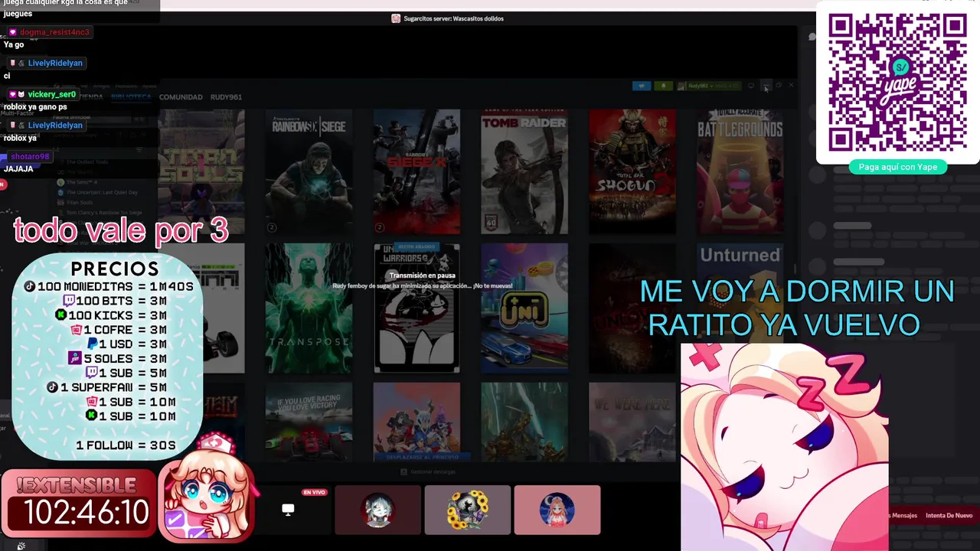Viewport: 980px width, 551px height.
Task: Click the shared screen tile labeled EN VIVO
Action: tap(288, 509)
